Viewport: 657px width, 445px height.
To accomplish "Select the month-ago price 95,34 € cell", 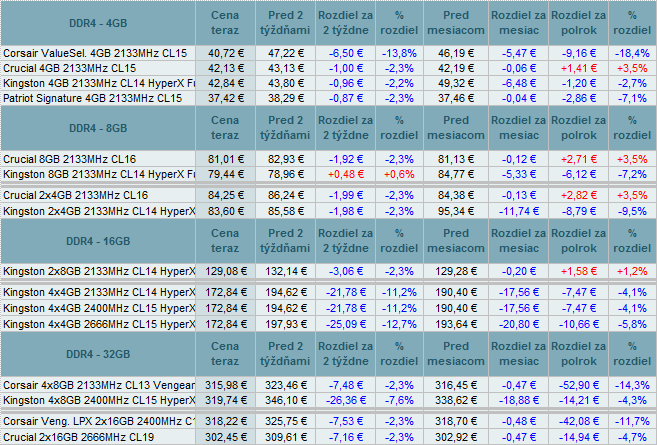I will pos(456,211).
